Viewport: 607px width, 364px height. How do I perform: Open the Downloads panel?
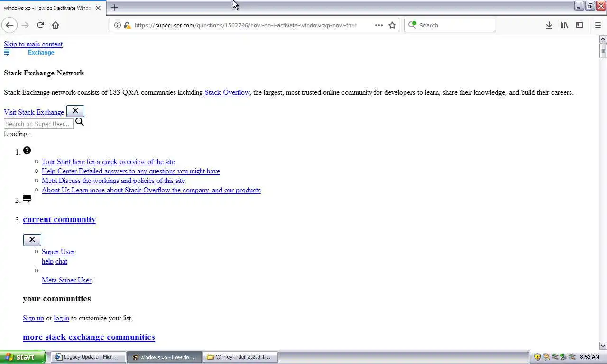(549, 25)
